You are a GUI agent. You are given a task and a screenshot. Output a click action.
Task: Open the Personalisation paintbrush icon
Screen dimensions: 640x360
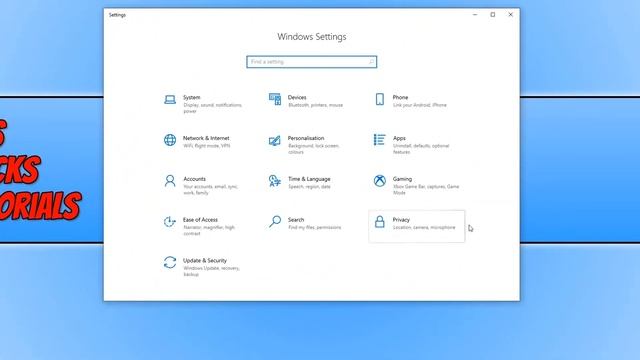(275, 140)
